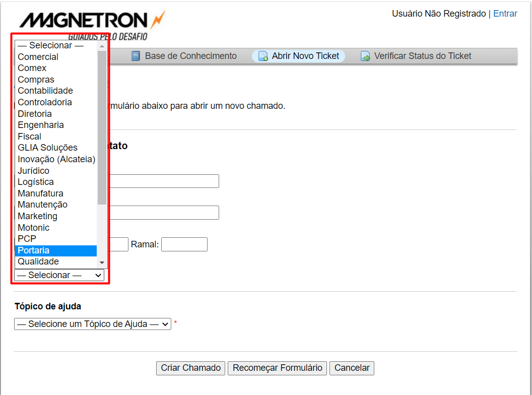Click the Verificar Status do Ticket icon
532x395 pixels.
[365, 56]
